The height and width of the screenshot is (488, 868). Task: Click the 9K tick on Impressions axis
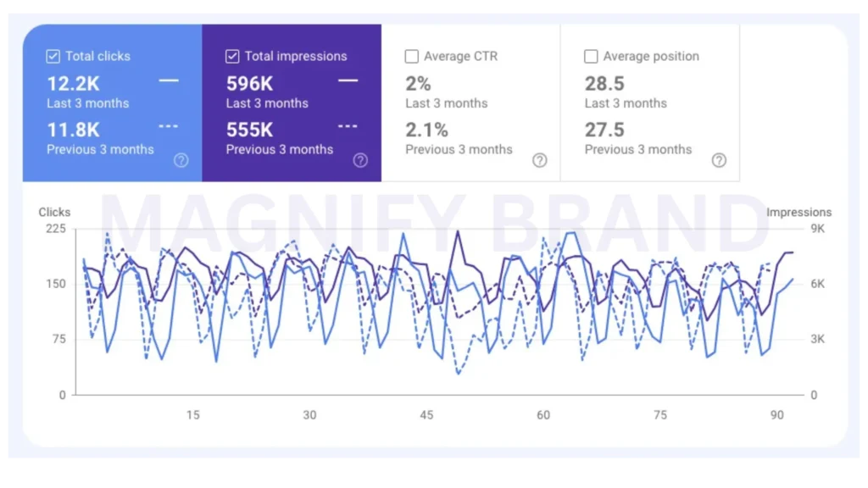818,229
